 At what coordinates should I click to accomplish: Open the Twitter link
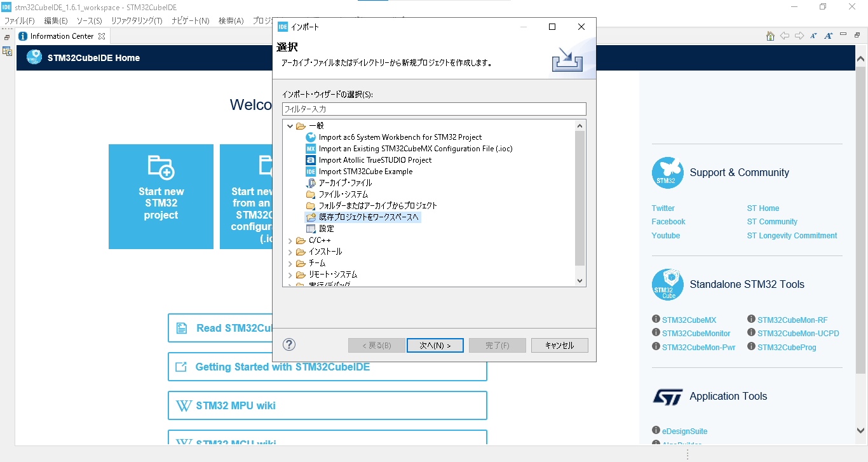point(663,208)
